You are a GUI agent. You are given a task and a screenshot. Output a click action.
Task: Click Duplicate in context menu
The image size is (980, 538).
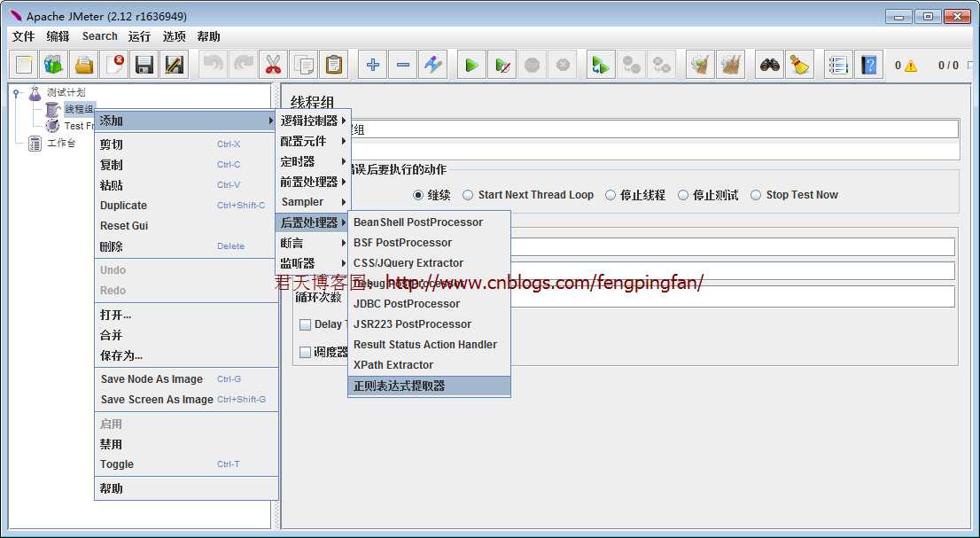pyautogui.click(x=185, y=206)
